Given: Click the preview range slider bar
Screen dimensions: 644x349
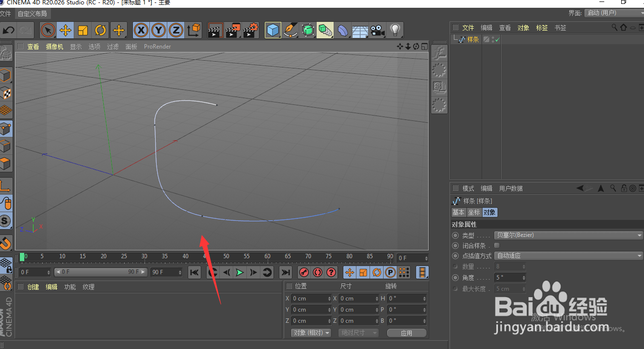Looking at the screenshot, I should click(x=100, y=272).
